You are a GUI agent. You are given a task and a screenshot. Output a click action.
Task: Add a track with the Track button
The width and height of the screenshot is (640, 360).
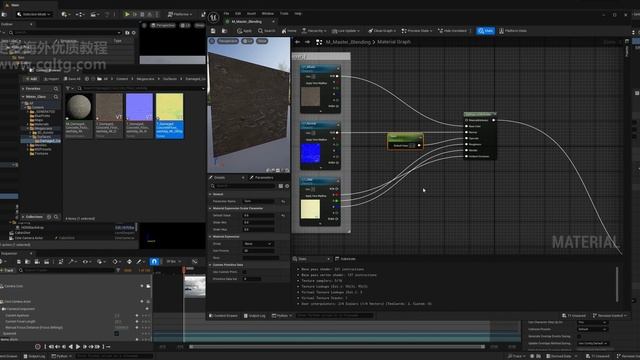(x=7, y=270)
